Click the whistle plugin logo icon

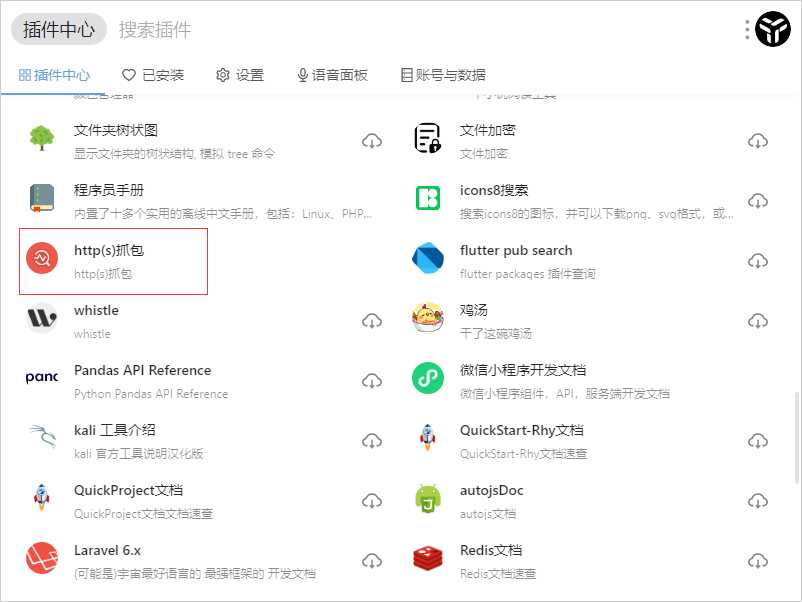41,318
